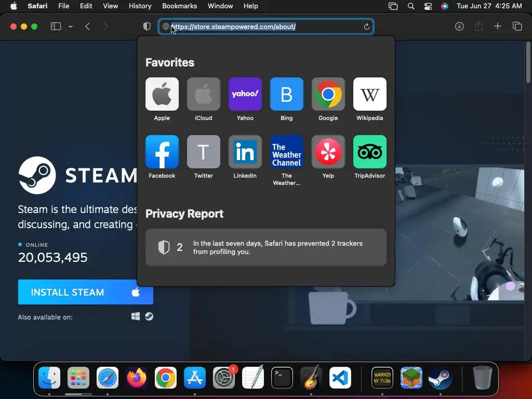Open Steam from the Dock
532x399 pixels.
[441, 378]
